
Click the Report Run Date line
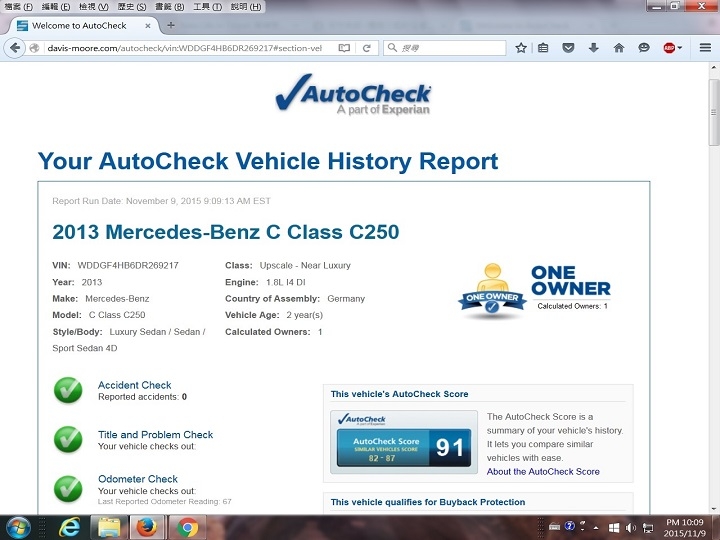coord(161,201)
